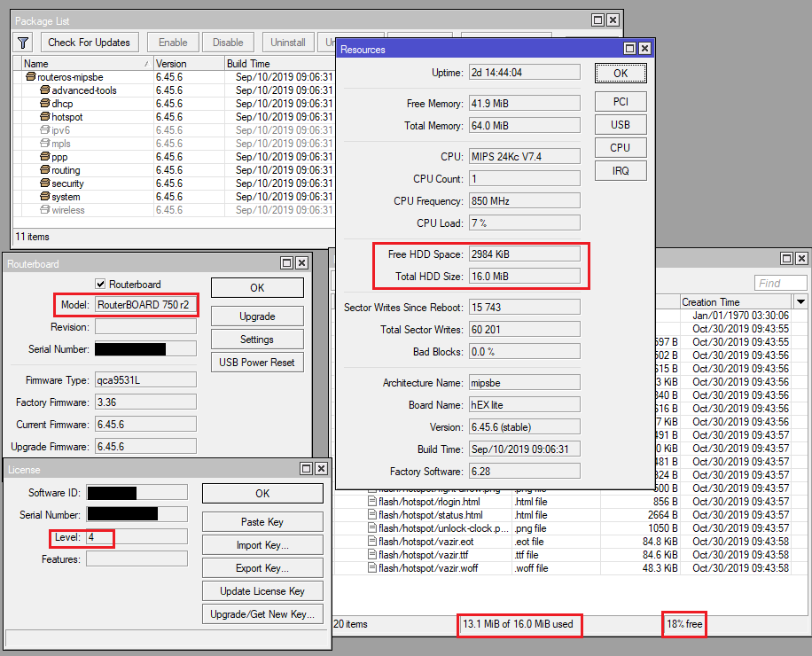
Task: Select the dhcp package icon
Action: click(45, 103)
